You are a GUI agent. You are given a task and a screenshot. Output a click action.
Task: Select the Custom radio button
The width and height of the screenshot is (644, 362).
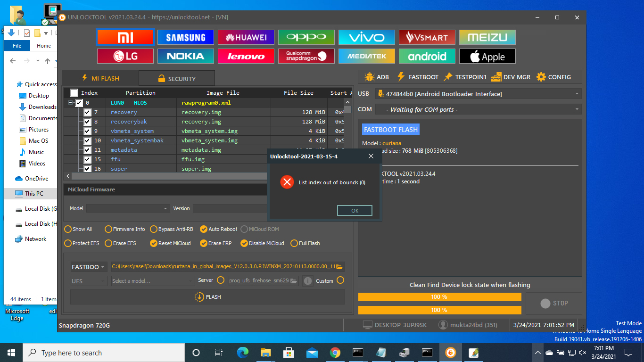tap(340, 280)
